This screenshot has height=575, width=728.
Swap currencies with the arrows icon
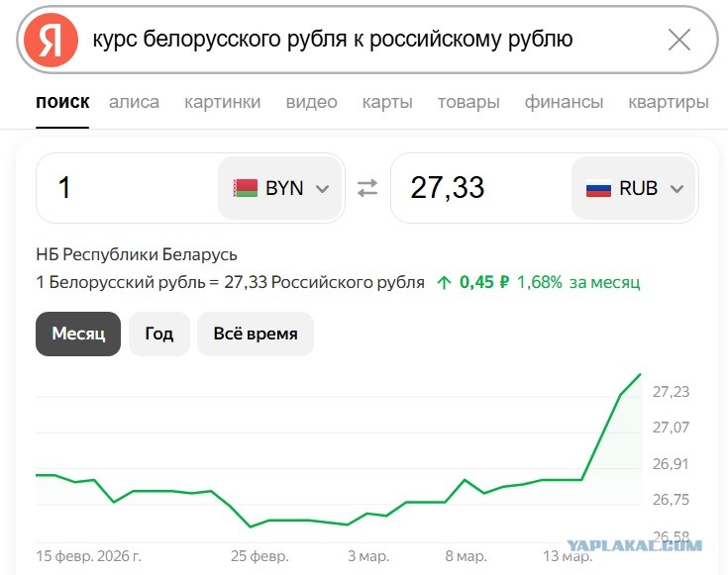367,188
